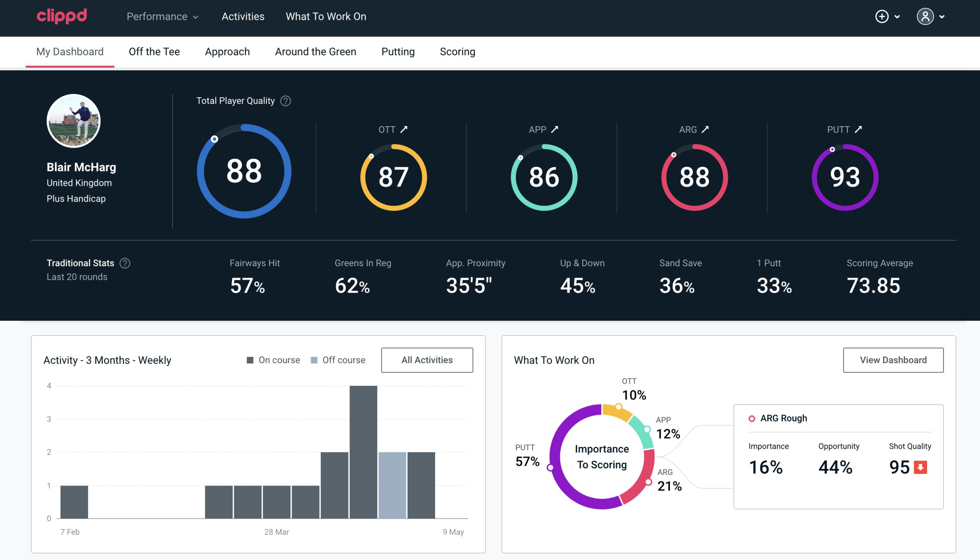Expand the user account menu dropdown
Viewport: 980px width, 560px height.
pyautogui.click(x=931, y=16)
